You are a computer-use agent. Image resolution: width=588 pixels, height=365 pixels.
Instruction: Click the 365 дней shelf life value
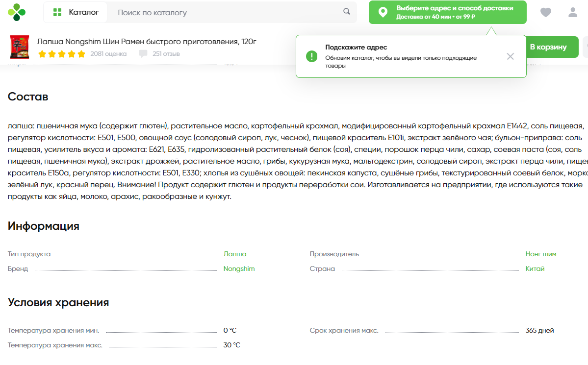tap(539, 331)
